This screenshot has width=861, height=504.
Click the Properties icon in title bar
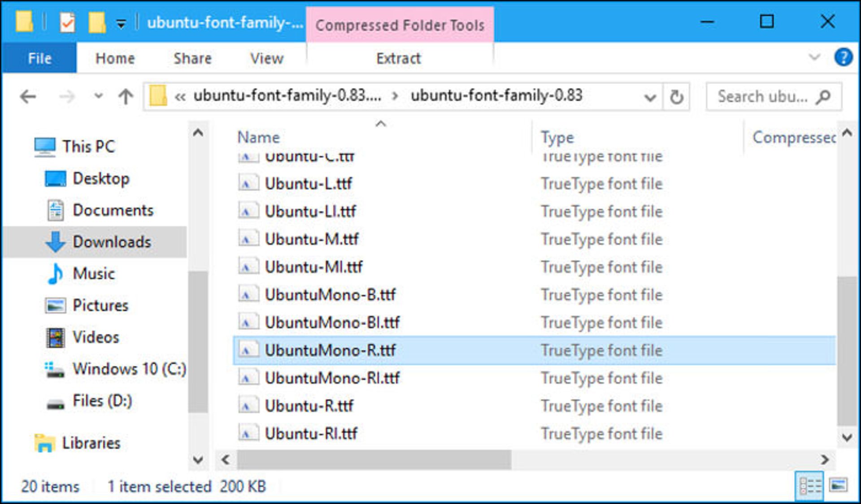pos(67,22)
